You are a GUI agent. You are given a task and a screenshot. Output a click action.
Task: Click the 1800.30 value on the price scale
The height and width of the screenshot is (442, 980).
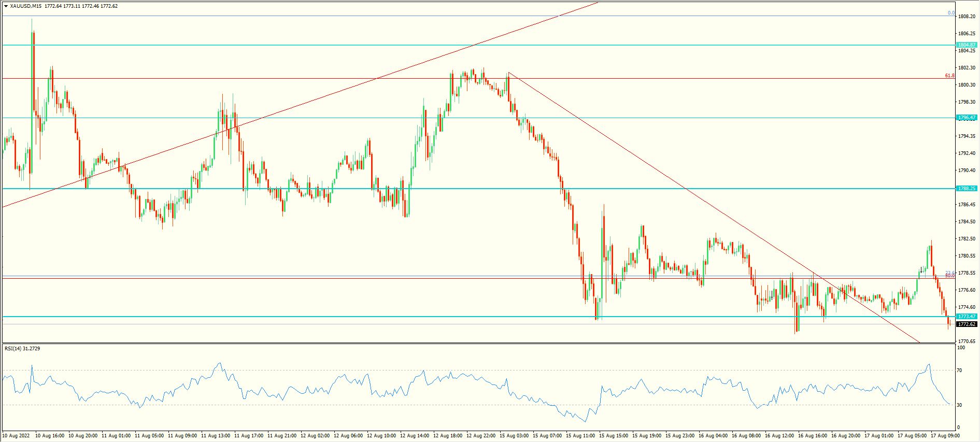coord(967,85)
